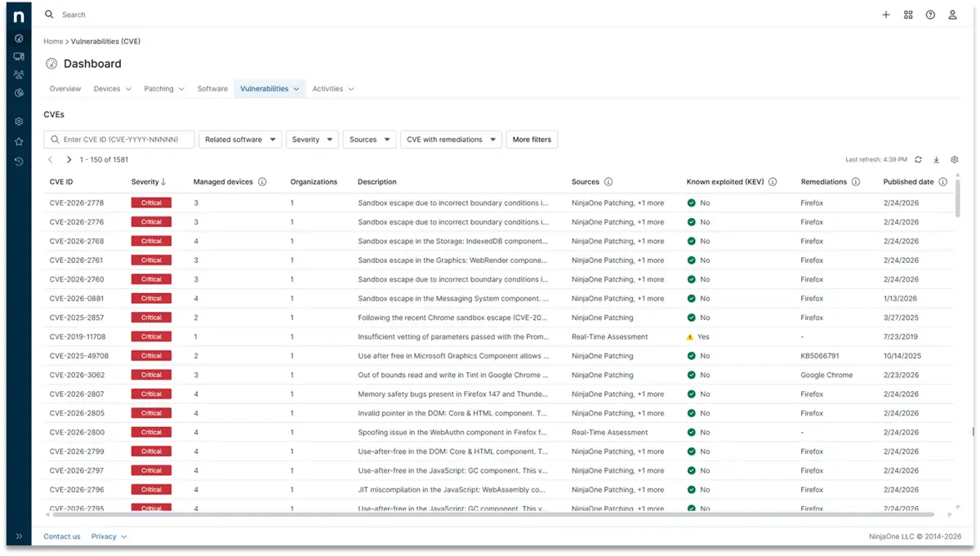This screenshot has height=556, width=980.
Task: Sort by the Severity column header
Action: [x=149, y=182]
